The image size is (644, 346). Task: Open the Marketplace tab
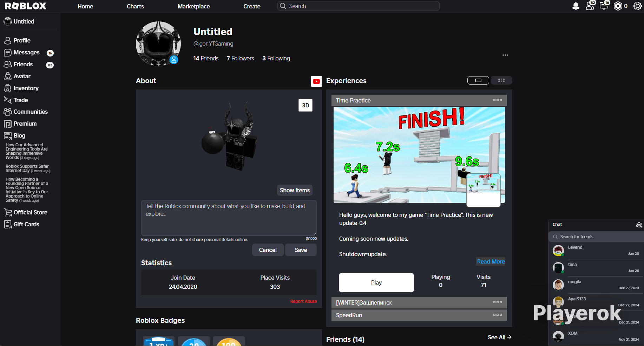pos(194,6)
